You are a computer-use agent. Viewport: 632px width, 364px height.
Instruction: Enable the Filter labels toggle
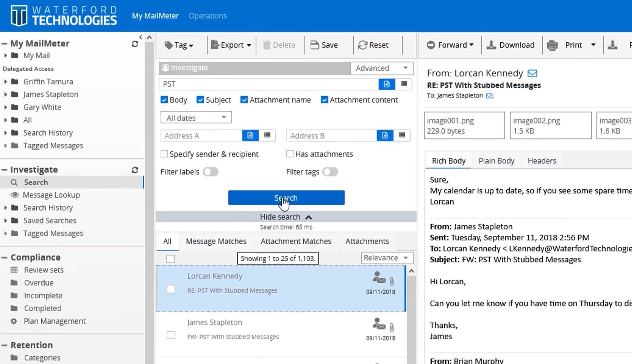pyautogui.click(x=211, y=172)
